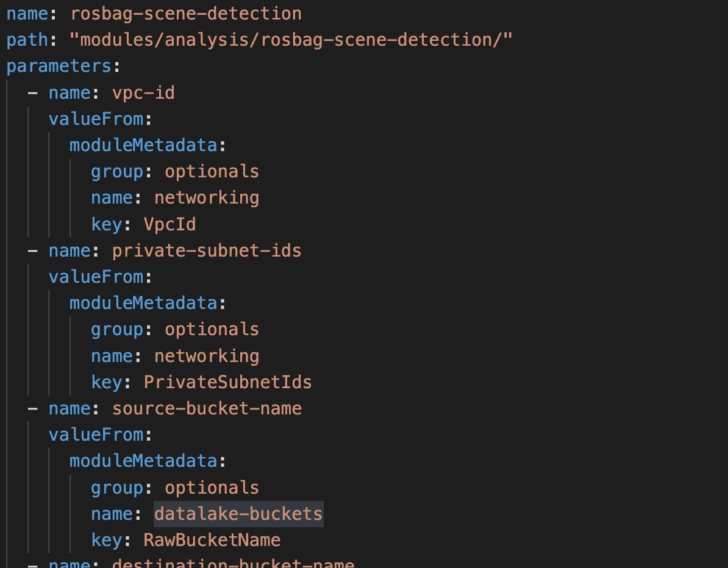Click the top-level parameters key
This screenshot has height=568, width=728.
pos(59,66)
